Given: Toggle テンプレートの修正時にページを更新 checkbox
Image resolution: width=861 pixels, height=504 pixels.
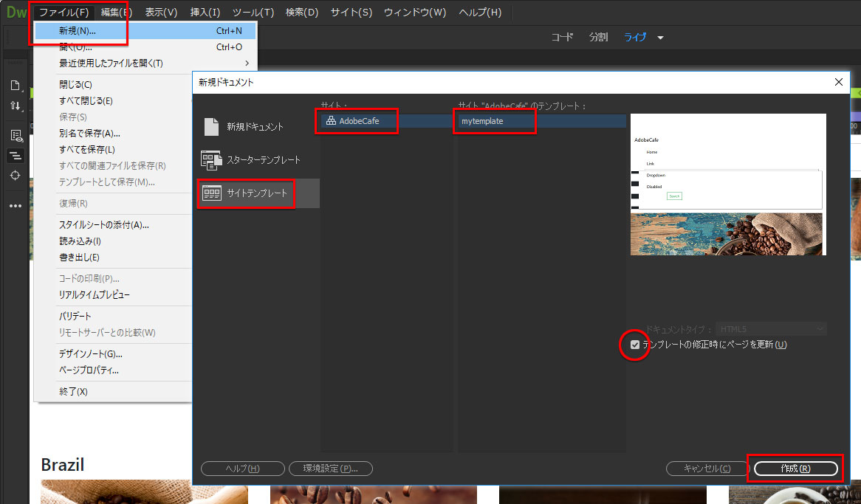Looking at the screenshot, I should pos(636,345).
